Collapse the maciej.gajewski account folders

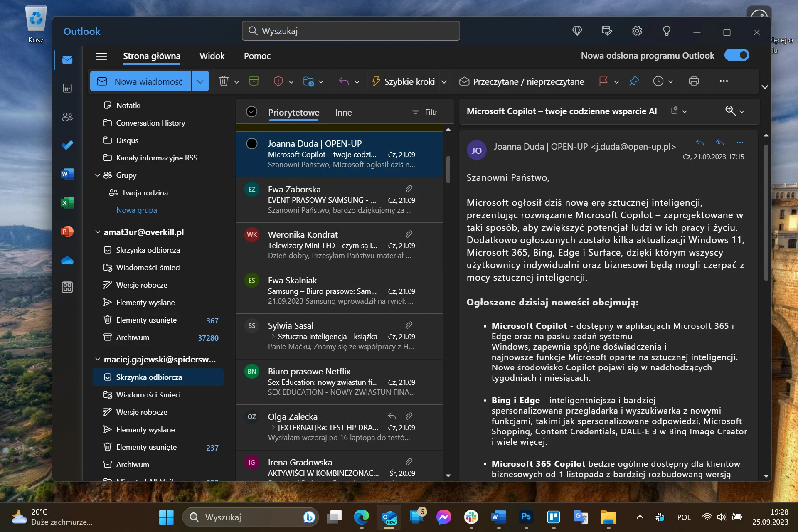click(98, 359)
